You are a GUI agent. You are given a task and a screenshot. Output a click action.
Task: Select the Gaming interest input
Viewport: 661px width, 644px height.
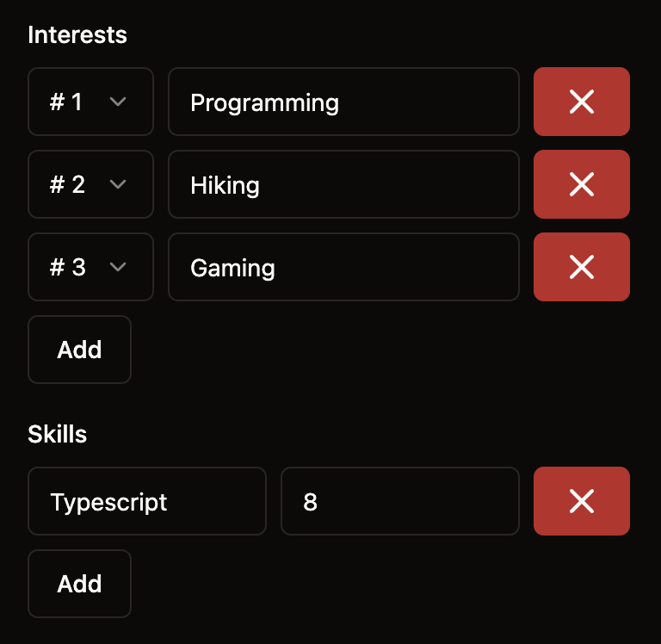pos(343,267)
